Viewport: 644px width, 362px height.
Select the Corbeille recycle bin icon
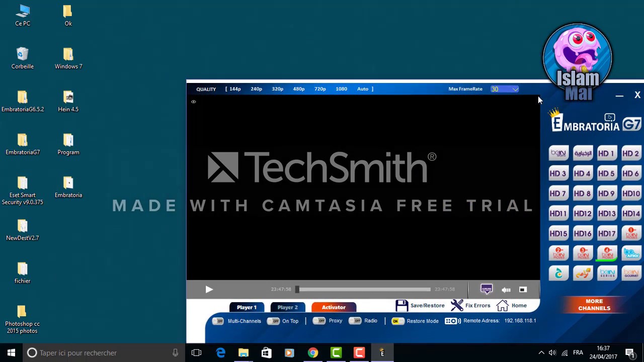[23, 58]
